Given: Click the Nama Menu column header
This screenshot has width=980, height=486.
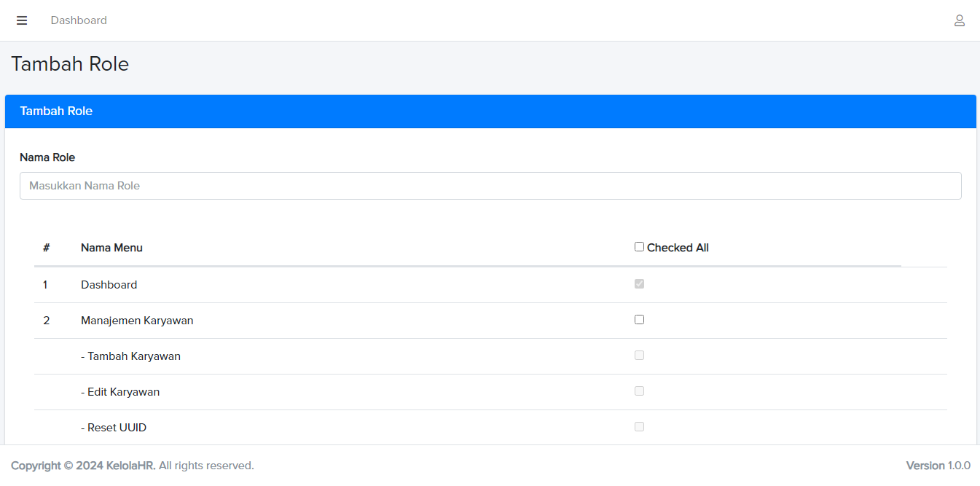Looking at the screenshot, I should [x=111, y=248].
